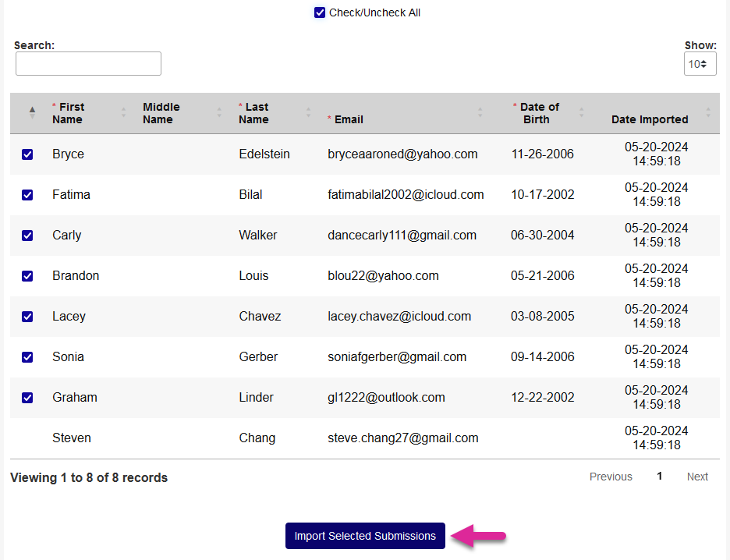Open the Show records-per-page dropdown
The image size is (730, 560).
pos(700,64)
